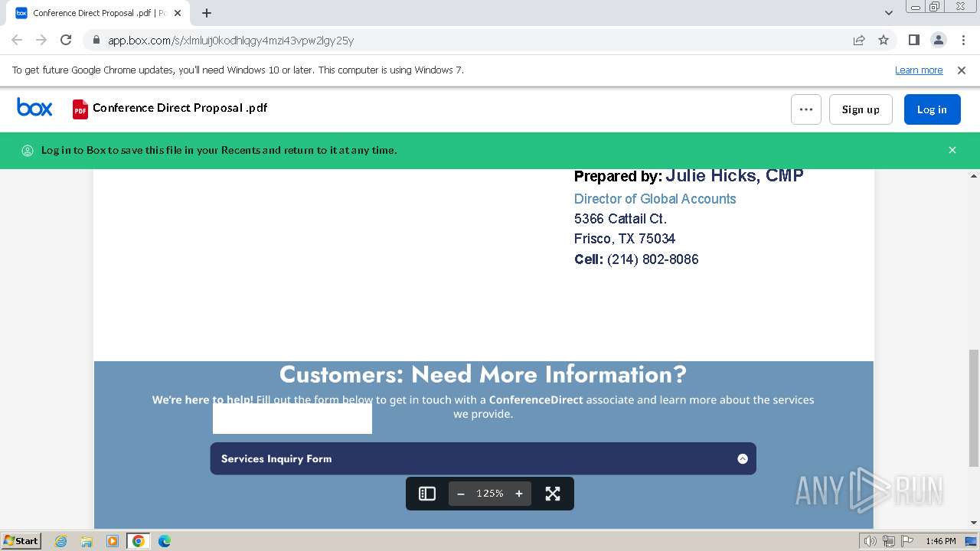Image resolution: width=980 pixels, height=551 pixels.
Task: Click the document vertical scrollbar thumb
Action: [974, 408]
